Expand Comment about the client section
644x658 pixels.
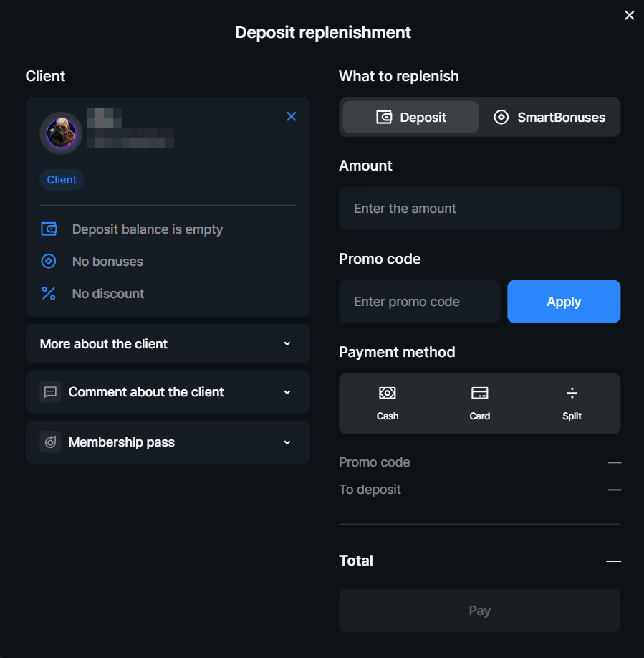coord(168,392)
